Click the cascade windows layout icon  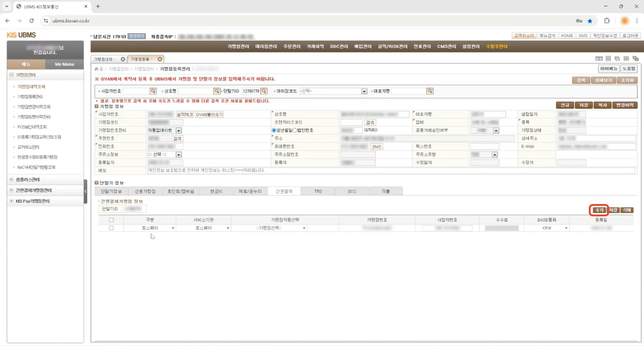[x=617, y=59]
